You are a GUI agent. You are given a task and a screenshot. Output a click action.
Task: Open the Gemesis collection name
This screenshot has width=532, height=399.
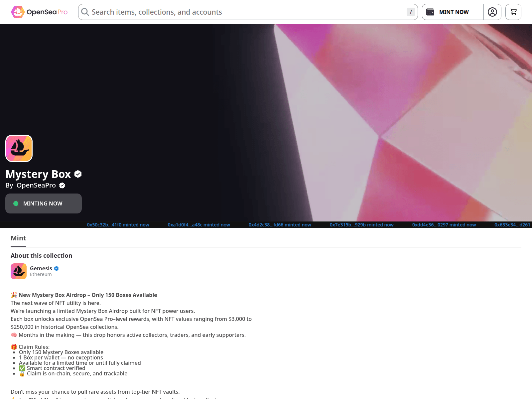click(41, 268)
